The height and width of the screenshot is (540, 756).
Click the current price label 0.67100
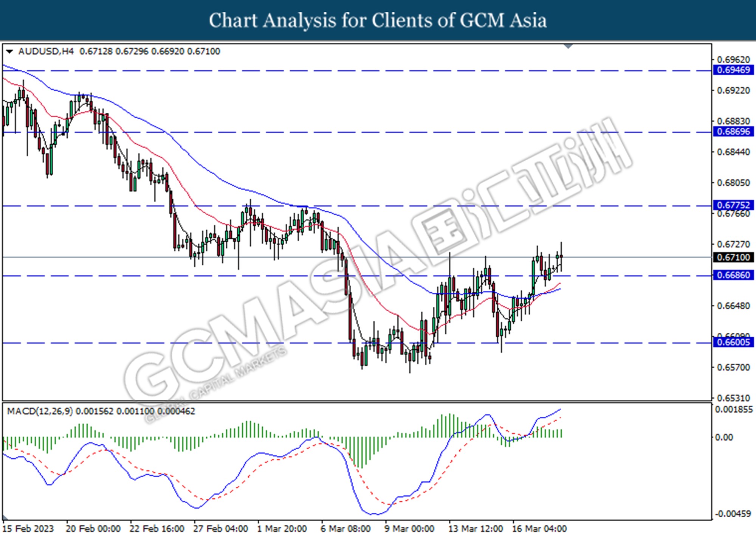coord(733,257)
